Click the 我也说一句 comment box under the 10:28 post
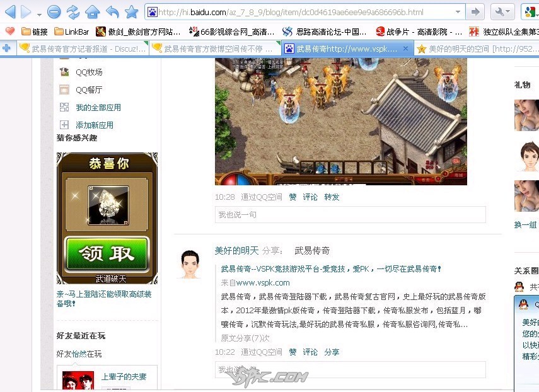The image size is (539, 392). click(x=351, y=215)
